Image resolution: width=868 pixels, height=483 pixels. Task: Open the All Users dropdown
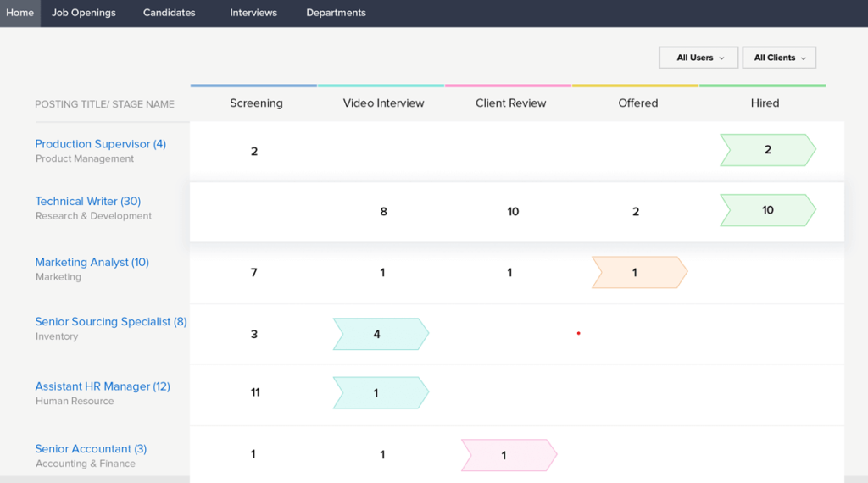pos(698,58)
